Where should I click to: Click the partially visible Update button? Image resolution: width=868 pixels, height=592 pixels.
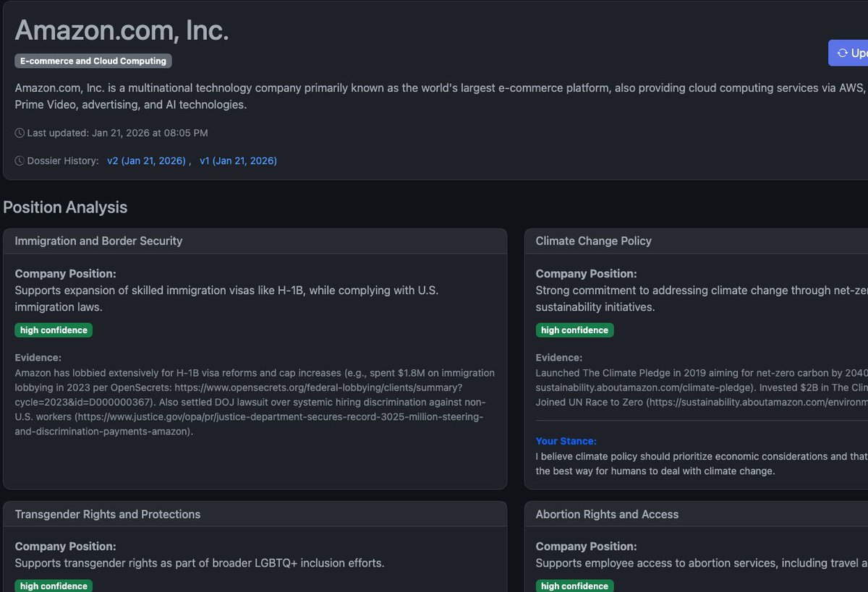[x=848, y=53]
